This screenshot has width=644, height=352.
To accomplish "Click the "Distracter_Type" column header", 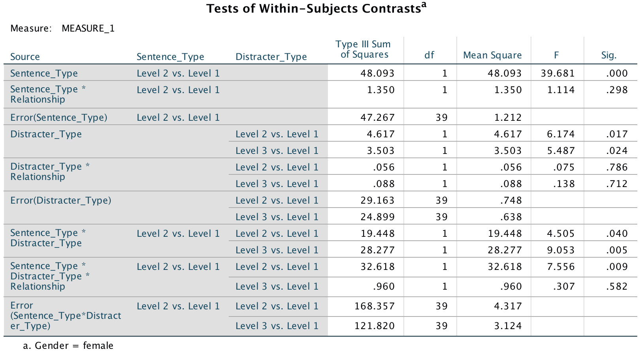I will tap(271, 57).
